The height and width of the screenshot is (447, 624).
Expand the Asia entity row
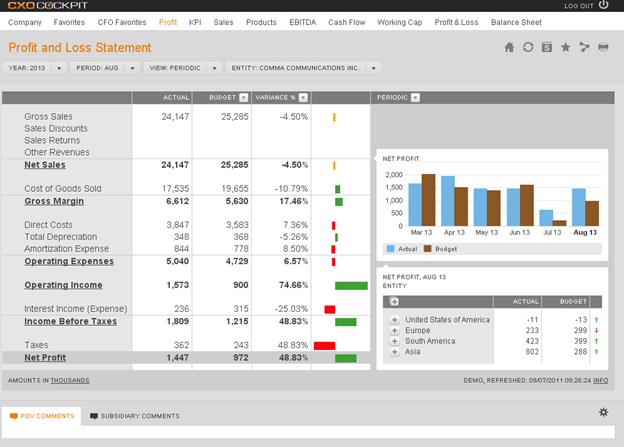coord(394,352)
